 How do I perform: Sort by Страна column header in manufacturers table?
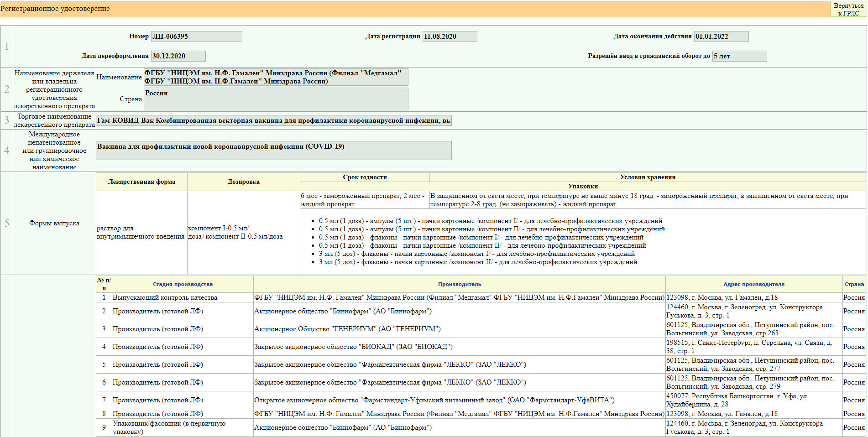(854, 284)
